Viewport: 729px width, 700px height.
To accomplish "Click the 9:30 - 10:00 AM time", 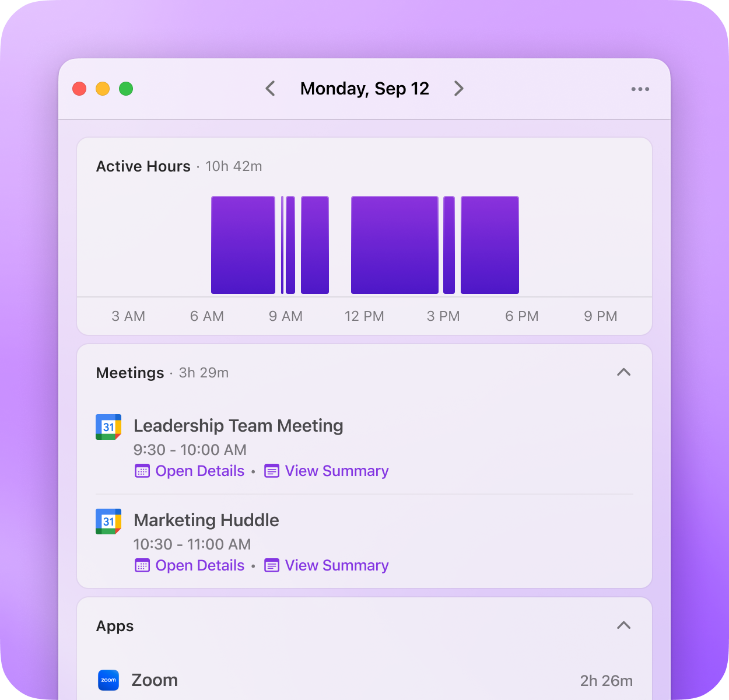I will tap(190, 450).
